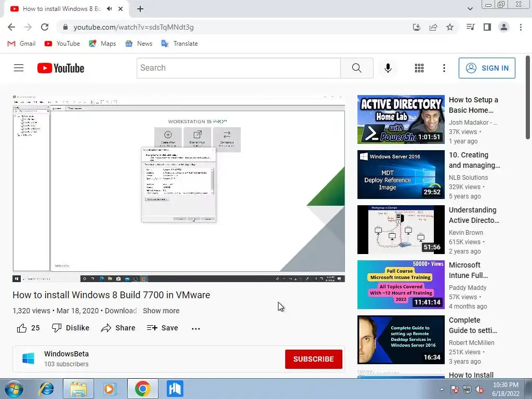Click the Download text in video info

point(121,311)
